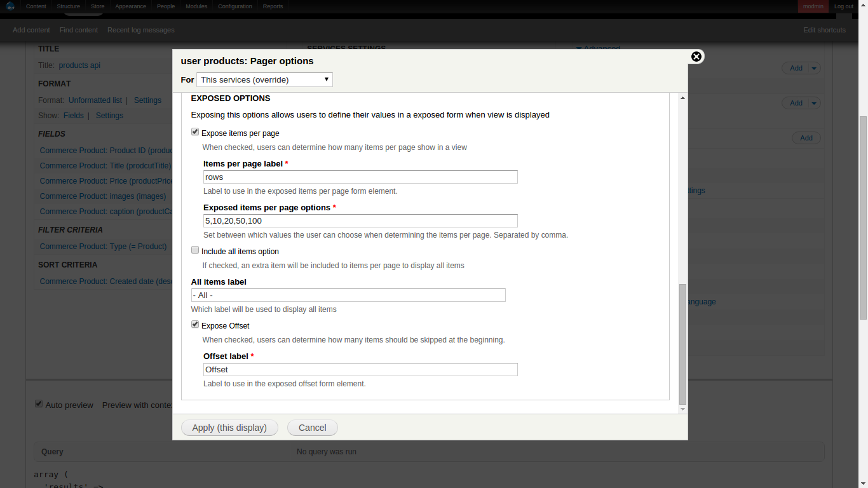Enable Include all items option
This screenshot has height=488, width=868.
click(195, 250)
